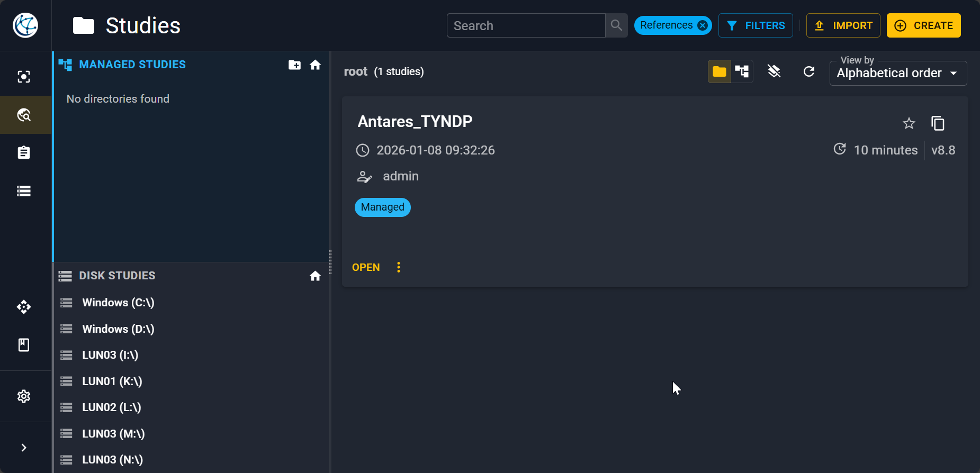Open the Documentation book sidebar icon

tap(24, 345)
